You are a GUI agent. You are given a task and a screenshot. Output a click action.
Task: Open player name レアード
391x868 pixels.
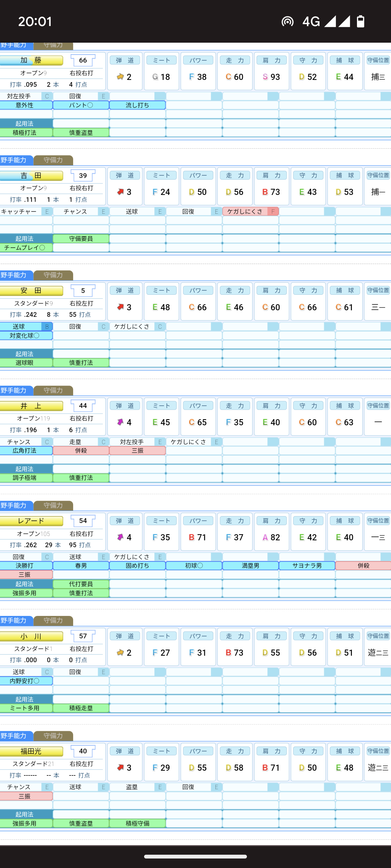(x=31, y=521)
